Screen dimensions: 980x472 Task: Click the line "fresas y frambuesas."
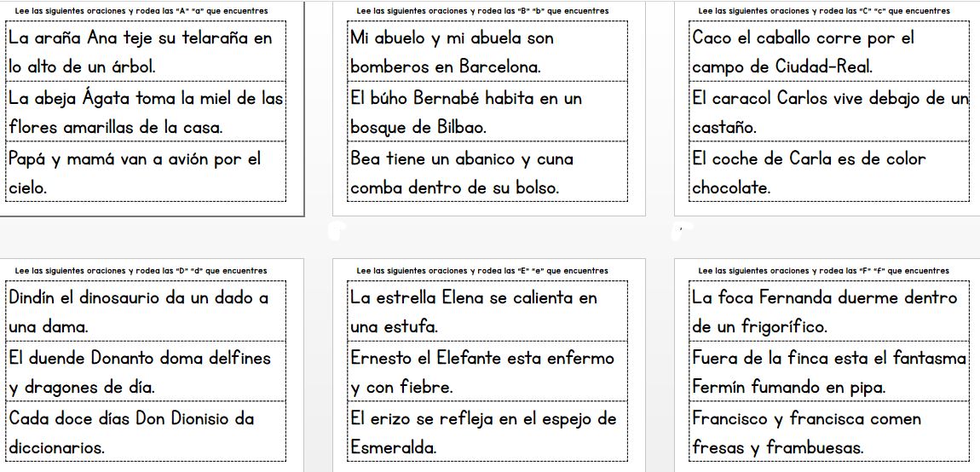point(778,447)
